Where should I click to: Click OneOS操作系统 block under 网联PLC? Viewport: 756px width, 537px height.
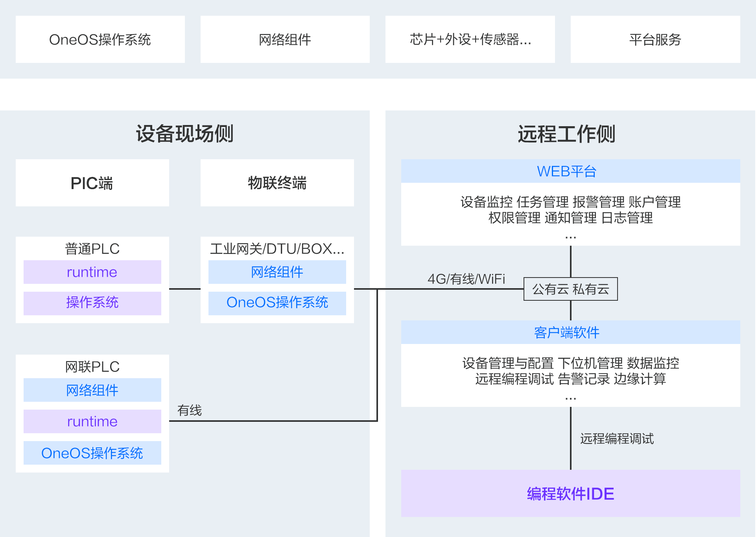tap(92, 453)
